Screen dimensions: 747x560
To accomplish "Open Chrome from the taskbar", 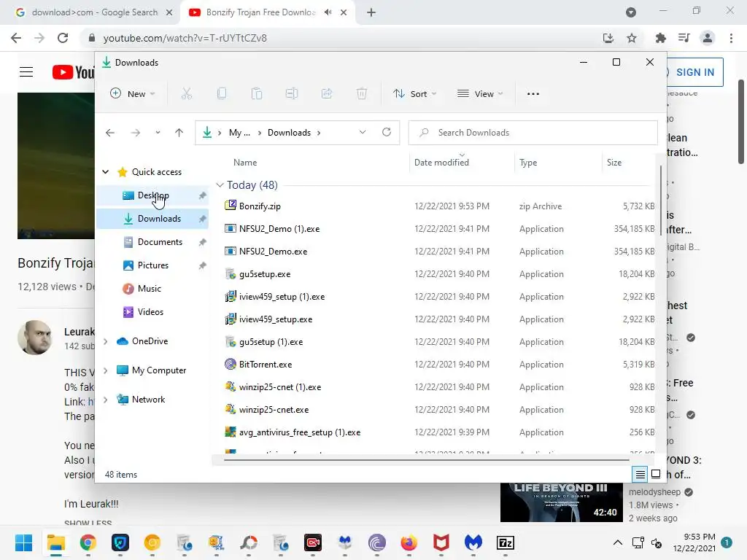I will (x=88, y=542).
